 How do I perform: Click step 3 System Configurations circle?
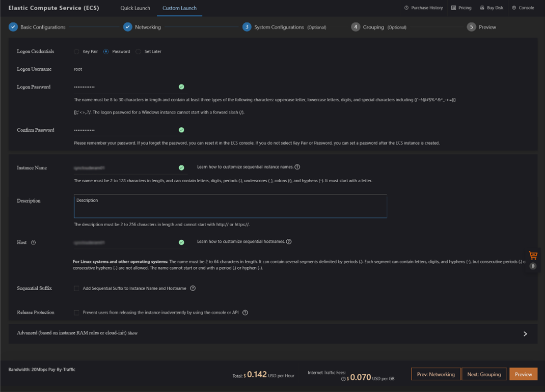(x=247, y=27)
